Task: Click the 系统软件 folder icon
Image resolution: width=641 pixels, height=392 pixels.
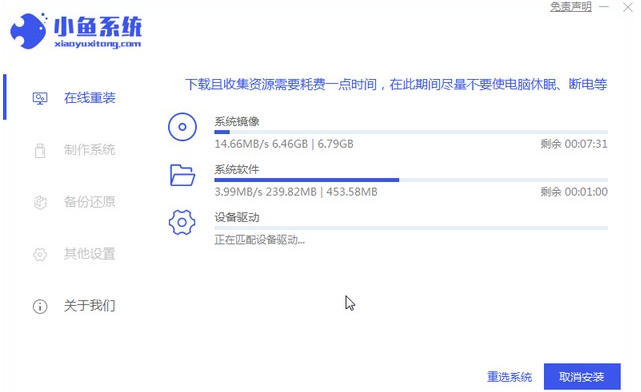Action: pyautogui.click(x=182, y=175)
